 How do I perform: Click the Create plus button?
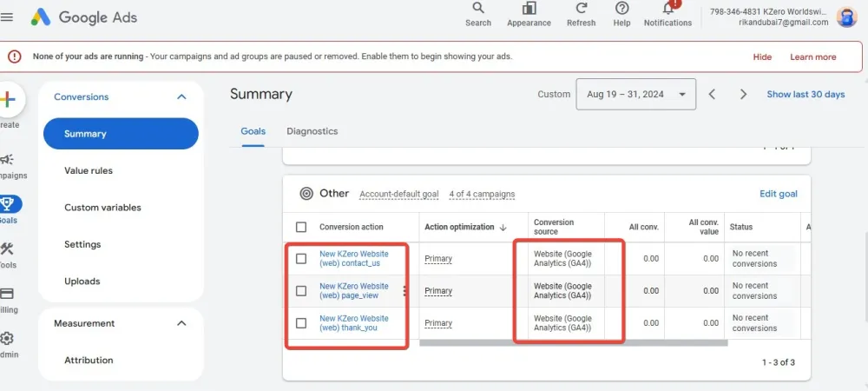tap(7, 100)
